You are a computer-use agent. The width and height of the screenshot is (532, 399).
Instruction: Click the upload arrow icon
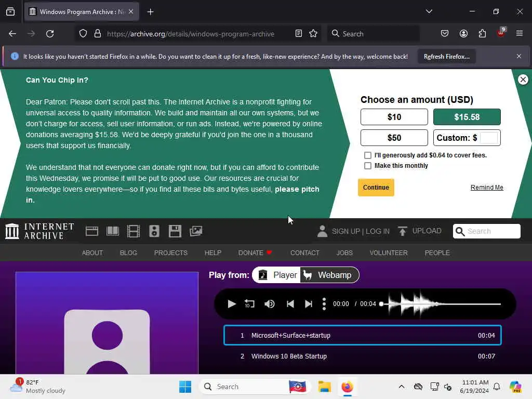pyautogui.click(x=403, y=231)
